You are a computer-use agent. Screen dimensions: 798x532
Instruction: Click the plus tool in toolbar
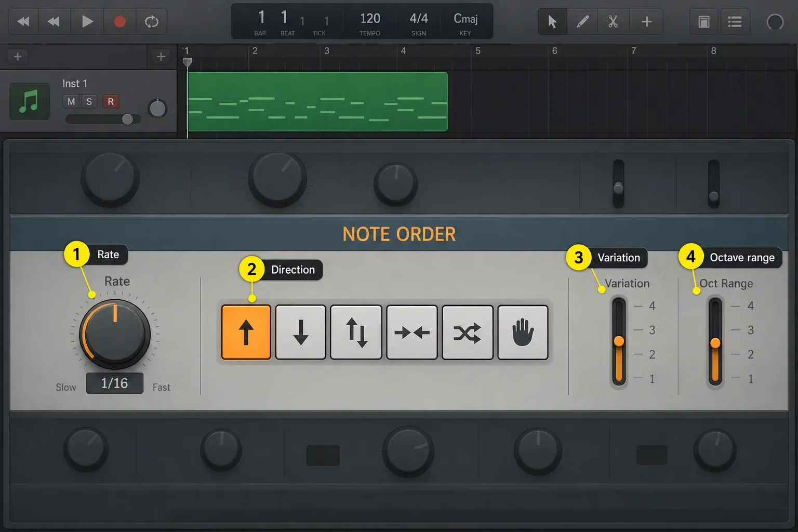point(646,21)
